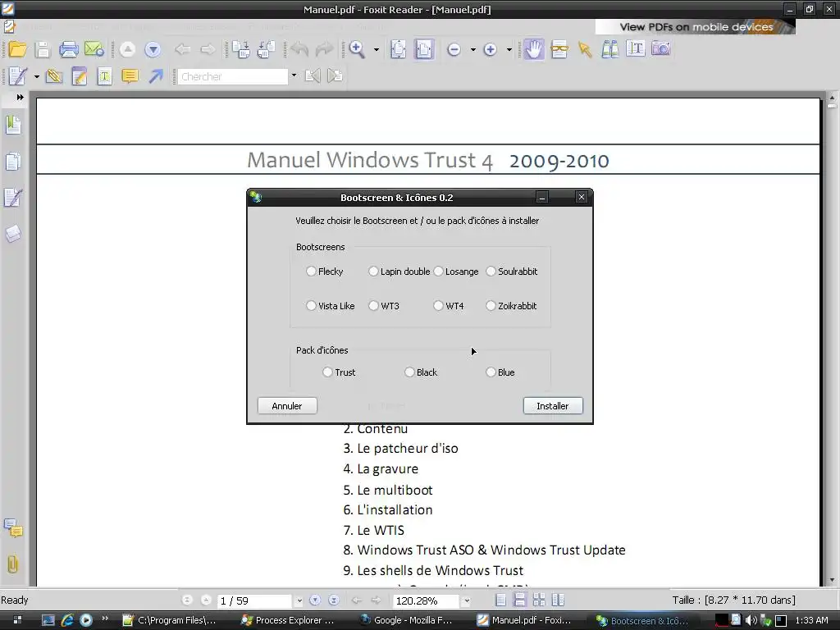The height and width of the screenshot is (630, 840).
Task: Click the Annuler button
Action: pos(287,405)
